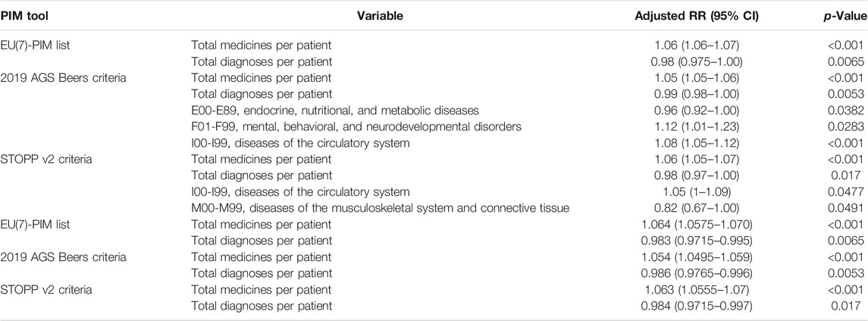Click the PIM tool column header

tap(24, 16)
